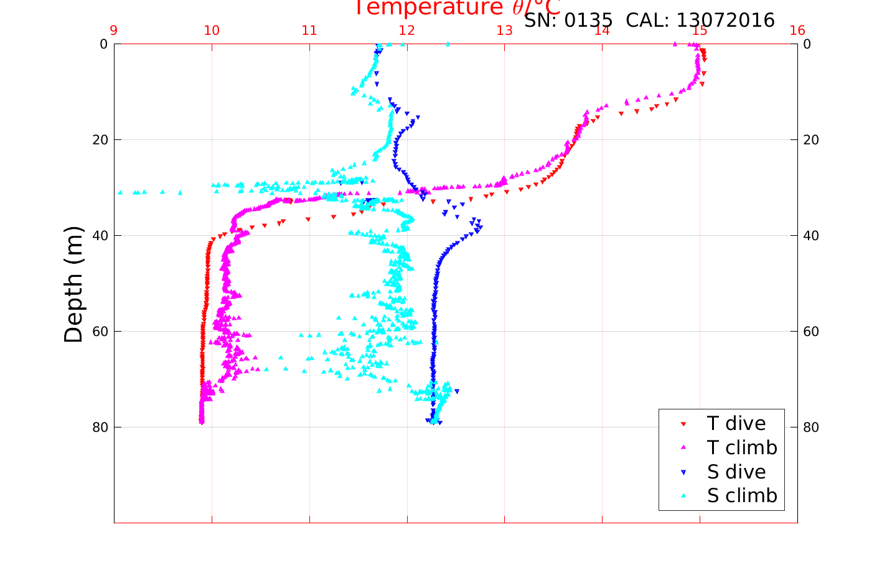Click the left depth tick label 40
This screenshot has height=588, width=882.
[100, 236]
